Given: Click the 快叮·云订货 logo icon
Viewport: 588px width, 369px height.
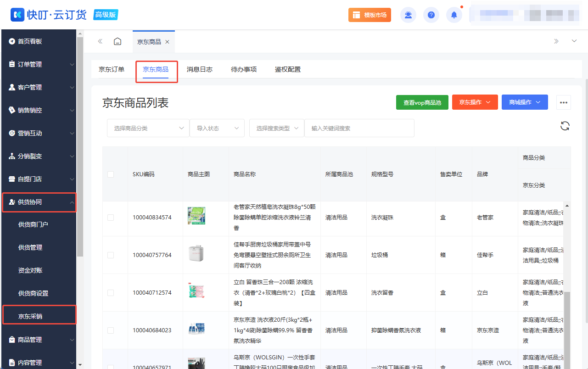Looking at the screenshot, I should point(17,15).
